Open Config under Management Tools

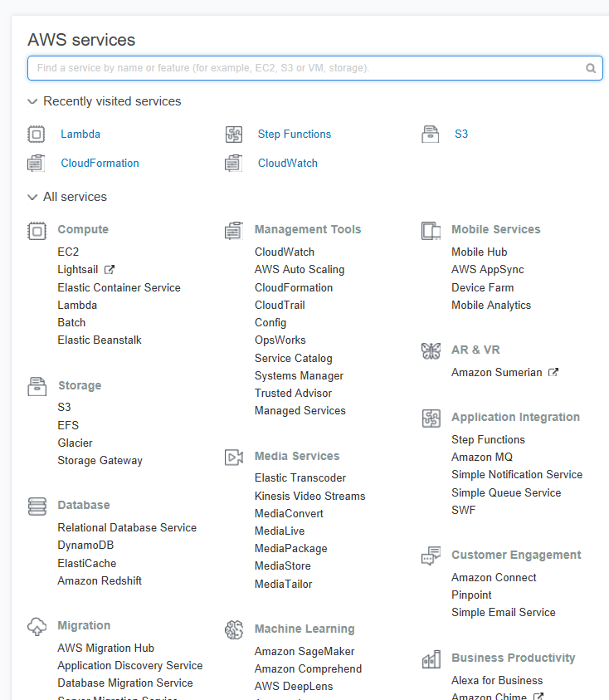click(270, 322)
